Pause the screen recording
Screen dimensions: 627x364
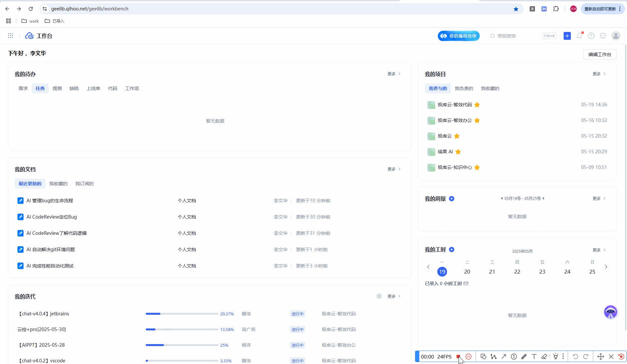(468, 356)
